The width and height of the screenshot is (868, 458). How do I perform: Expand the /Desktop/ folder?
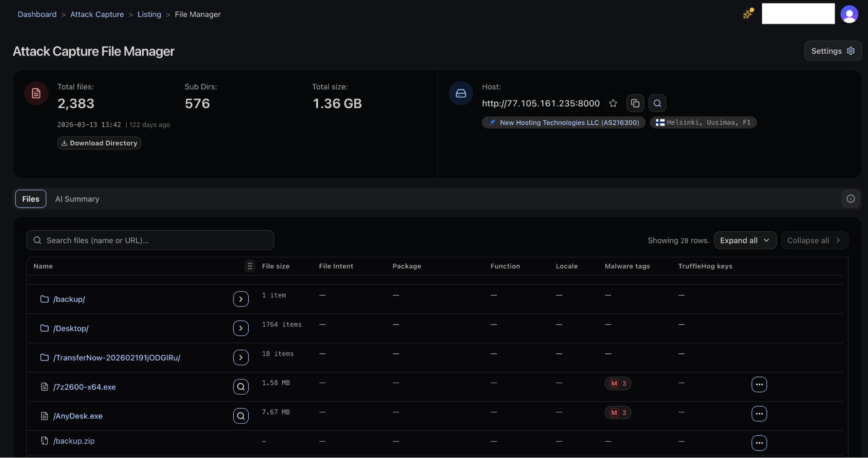click(x=241, y=328)
